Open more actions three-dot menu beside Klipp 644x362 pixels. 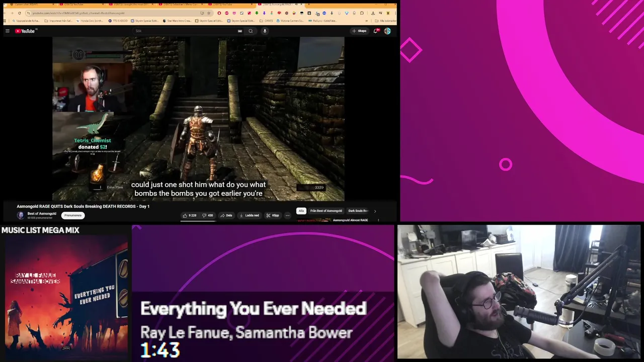pos(287,215)
